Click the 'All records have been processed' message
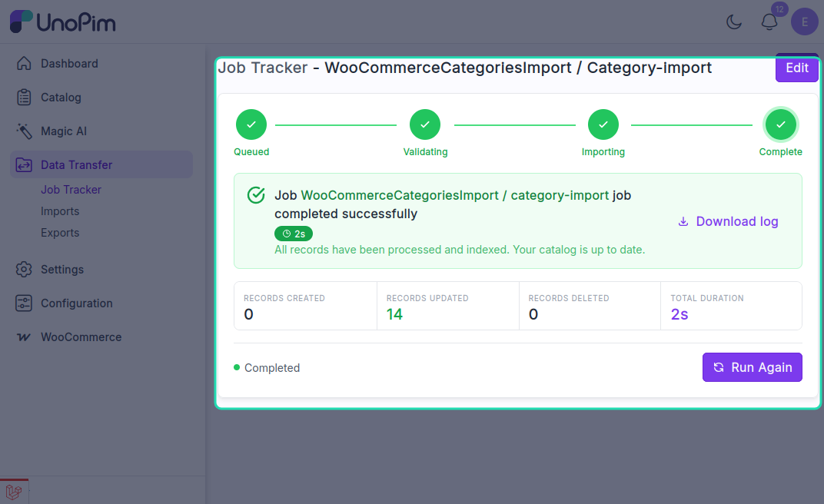Image resolution: width=824 pixels, height=504 pixels. point(460,250)
